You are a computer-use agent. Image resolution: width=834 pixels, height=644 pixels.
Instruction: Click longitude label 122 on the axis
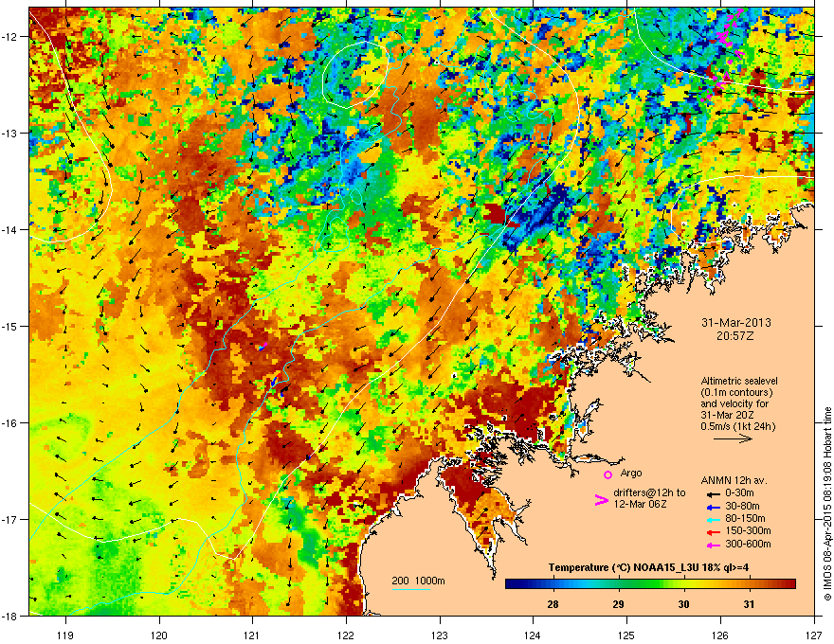tap(346, 635)
